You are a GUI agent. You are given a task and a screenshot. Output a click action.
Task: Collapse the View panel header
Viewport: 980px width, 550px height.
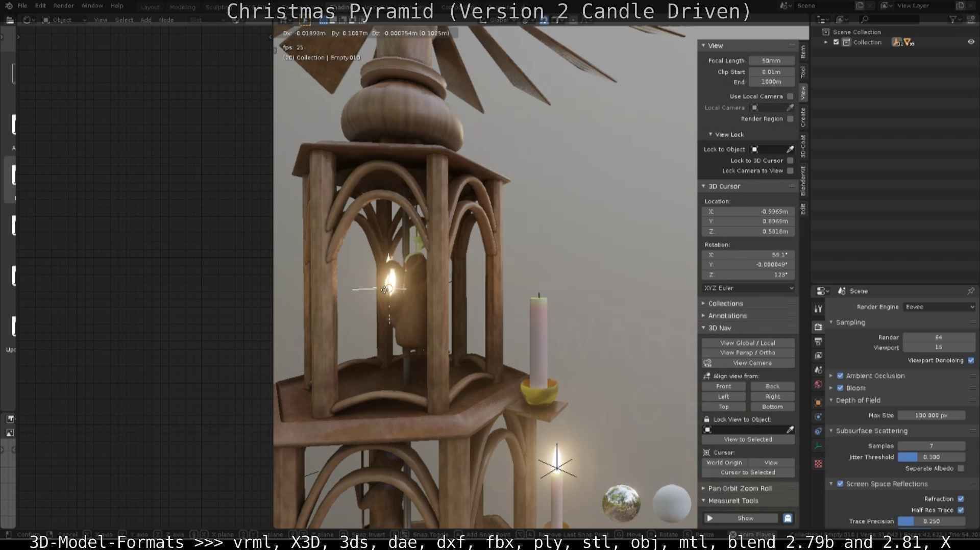tap(748, 46)
